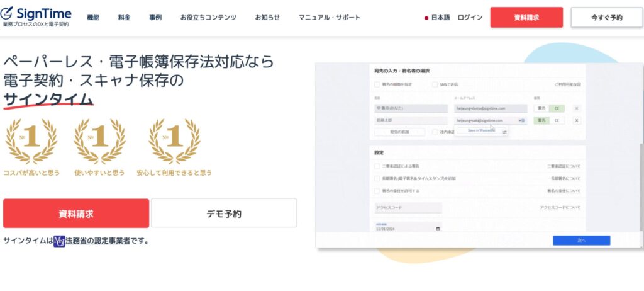The width and height of the screenshot is (644, 291).
Task: Click the 'アクセスコード' input field
Action: point(408,207)
